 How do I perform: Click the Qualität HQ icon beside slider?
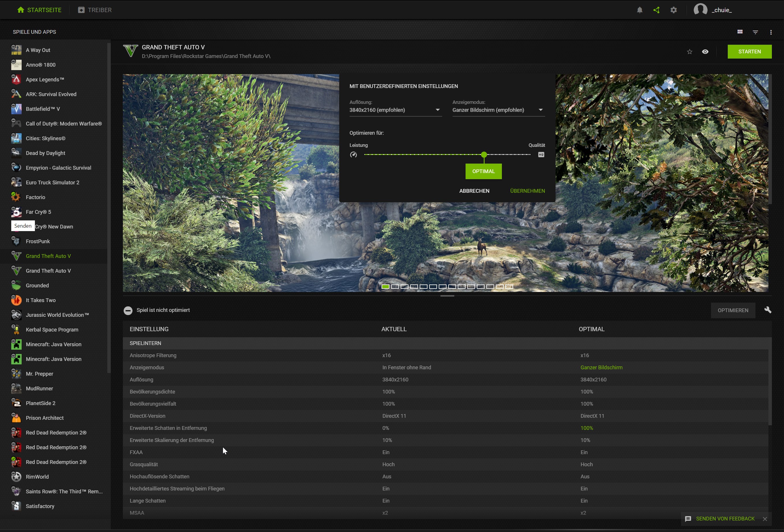click(x=541, y=155)
